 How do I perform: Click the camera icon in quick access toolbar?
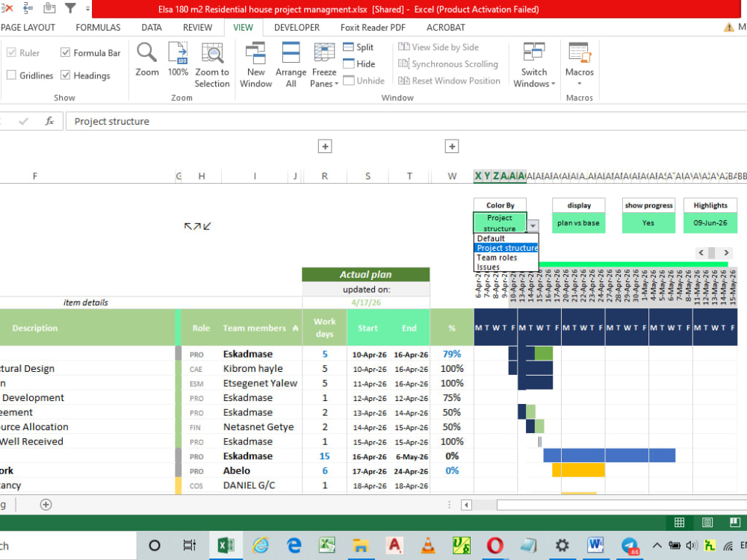(49, 8)
